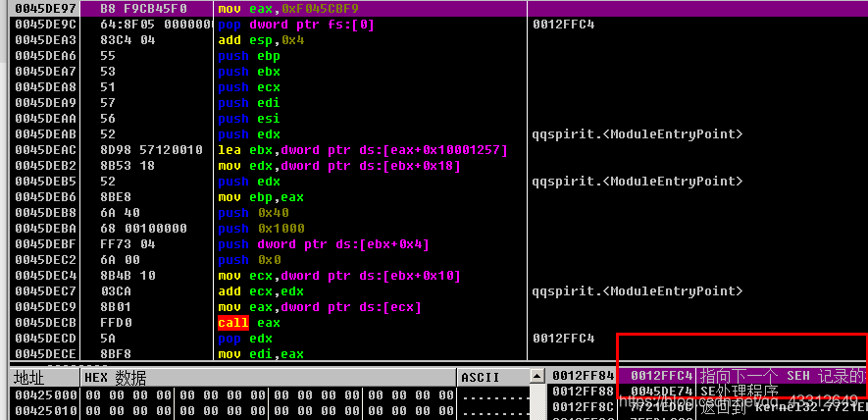This screenshot has width=868, height=420.
Task: Click hex bytes 6A 00
Action: (x=120, y=260)
